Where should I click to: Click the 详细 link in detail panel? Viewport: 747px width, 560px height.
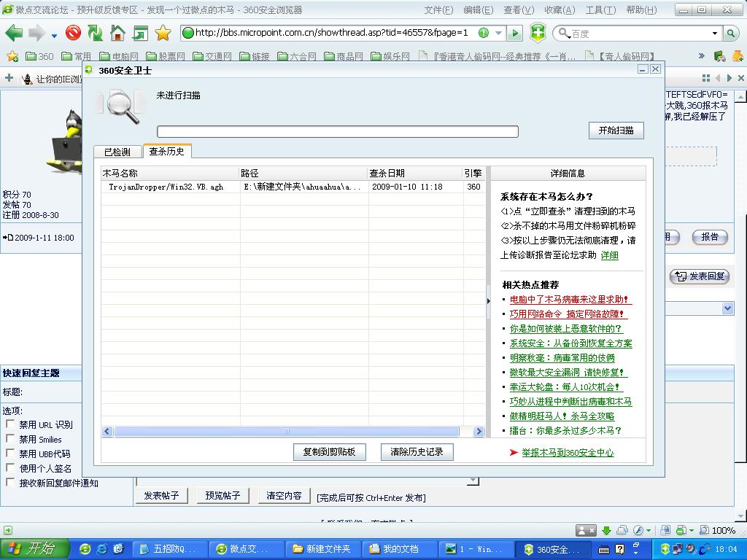click(x=609, y=255)
